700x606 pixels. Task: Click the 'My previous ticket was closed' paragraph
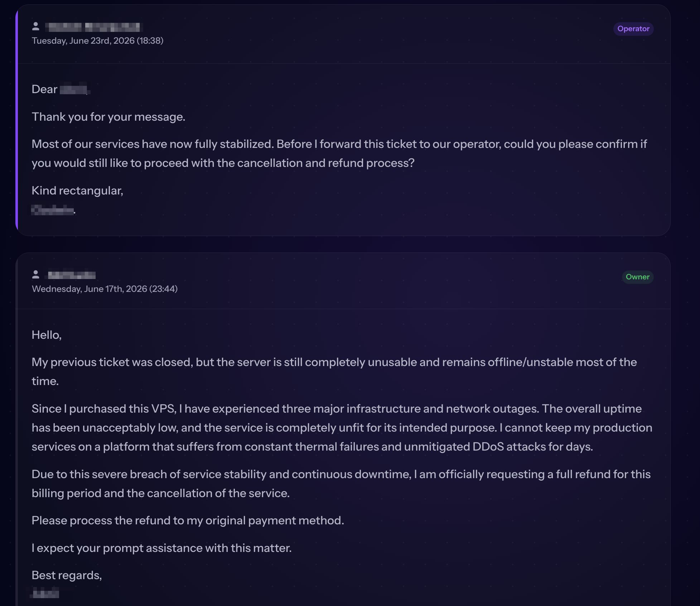[x=334, y=372]
